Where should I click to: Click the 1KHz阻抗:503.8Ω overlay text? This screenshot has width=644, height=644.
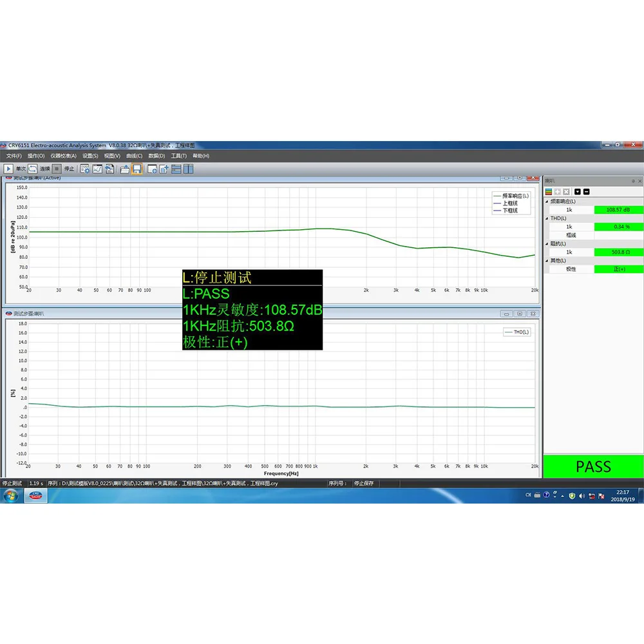(x=239, y=326)
